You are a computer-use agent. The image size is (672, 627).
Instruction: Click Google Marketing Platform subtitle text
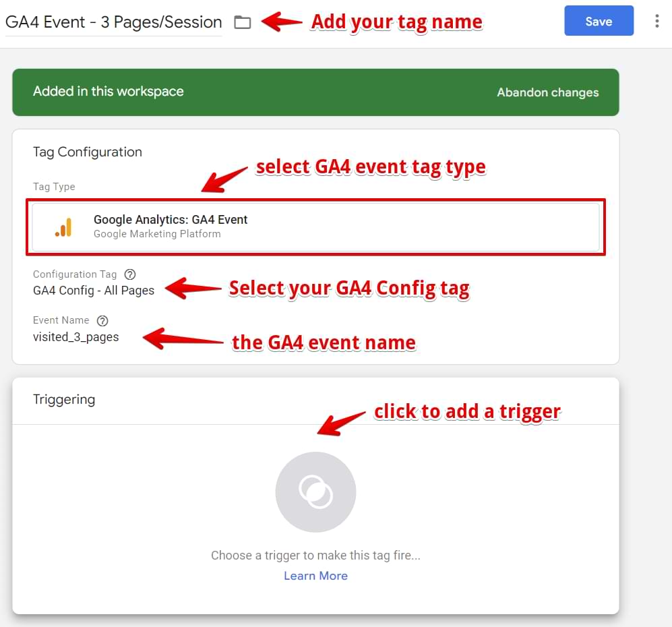[157, 234]
